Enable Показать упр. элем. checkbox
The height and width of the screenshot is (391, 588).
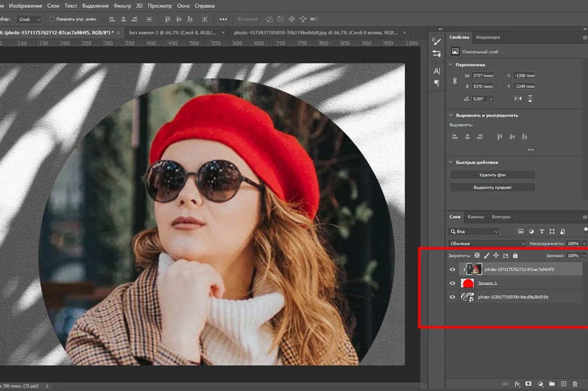coord(52,19)
